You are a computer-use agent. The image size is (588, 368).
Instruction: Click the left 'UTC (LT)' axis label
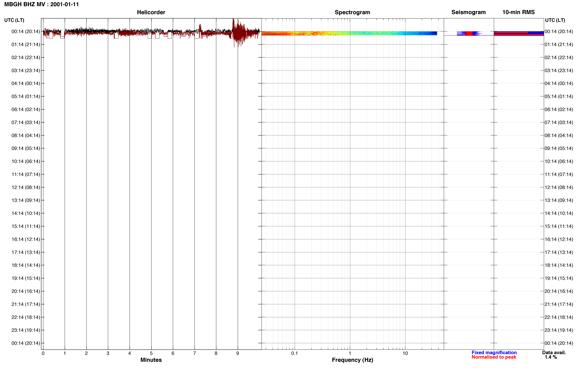pos(14,20)
